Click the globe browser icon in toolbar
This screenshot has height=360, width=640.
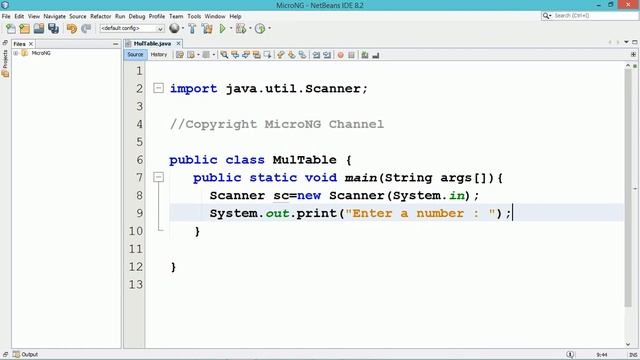[174, 28]
